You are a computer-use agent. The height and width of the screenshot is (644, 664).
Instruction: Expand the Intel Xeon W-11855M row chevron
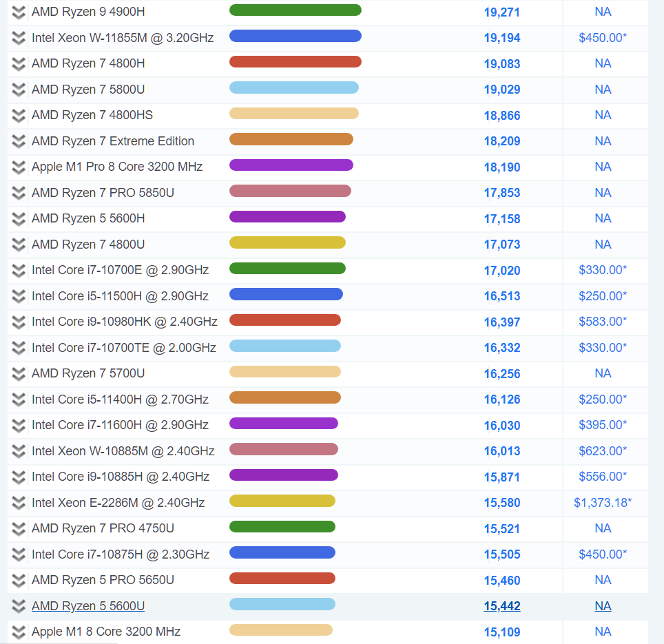click(18, 38)
